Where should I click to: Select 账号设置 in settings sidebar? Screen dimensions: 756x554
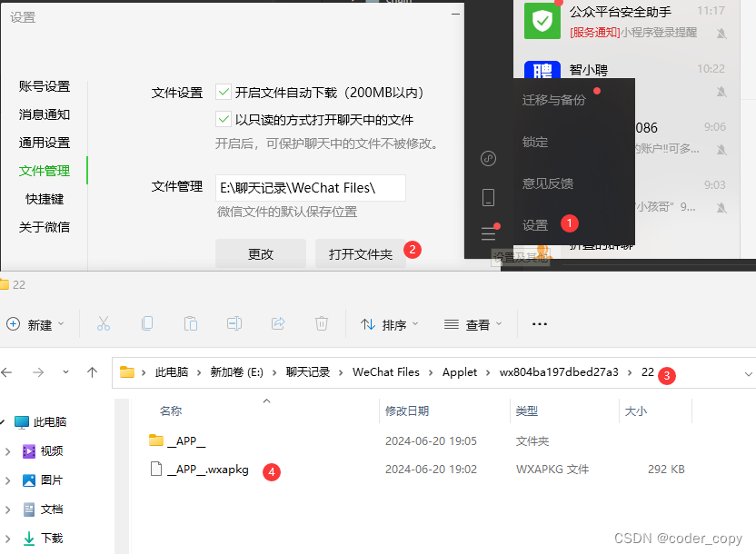click(x=45, y=86)
